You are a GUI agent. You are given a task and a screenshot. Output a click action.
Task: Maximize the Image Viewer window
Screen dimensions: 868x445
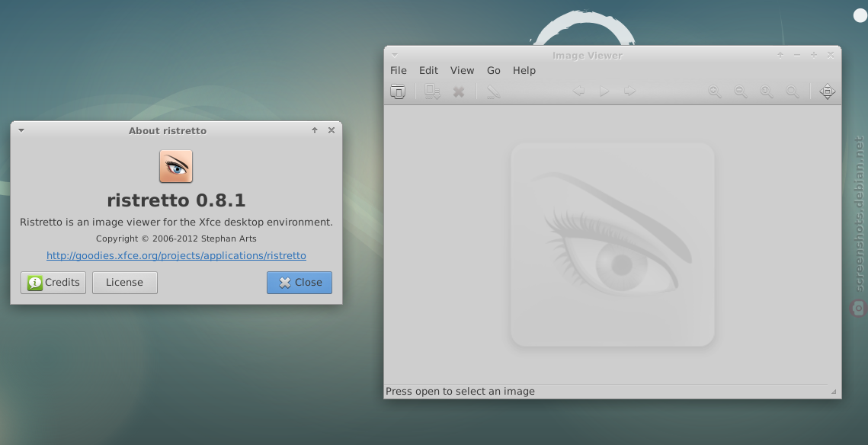point(814,55)
